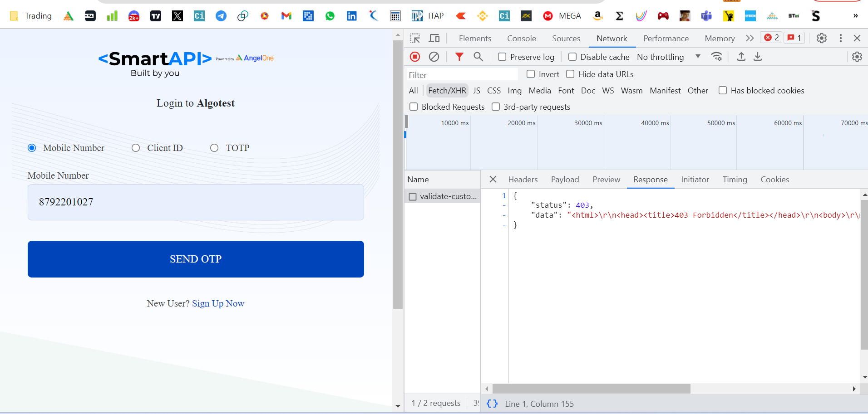Open the Trading bookmarks folder
868x414 pixels.
(x=31, y=16)
